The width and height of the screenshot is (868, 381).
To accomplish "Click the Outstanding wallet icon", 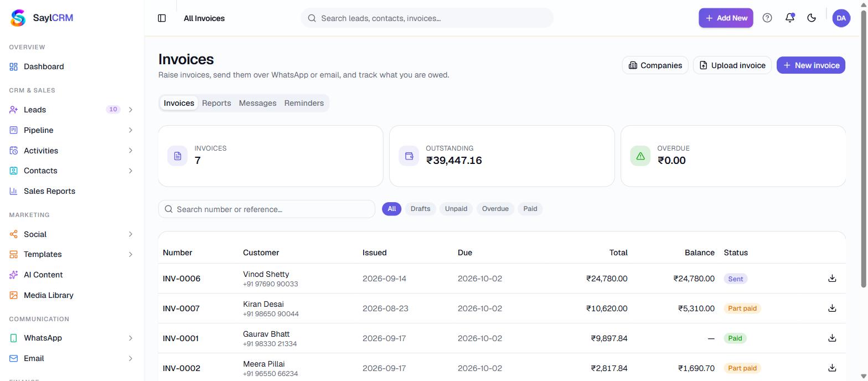I will (x=409, y=156).
